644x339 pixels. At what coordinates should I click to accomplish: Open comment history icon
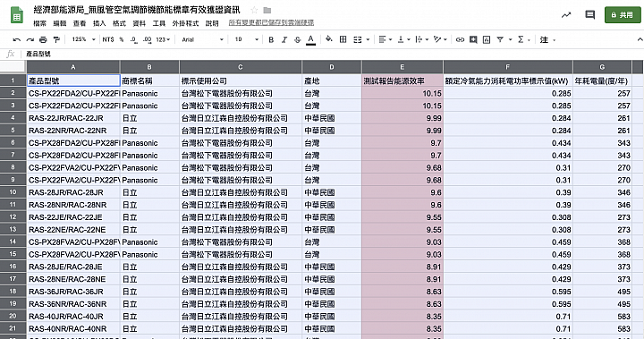point(590,15)
